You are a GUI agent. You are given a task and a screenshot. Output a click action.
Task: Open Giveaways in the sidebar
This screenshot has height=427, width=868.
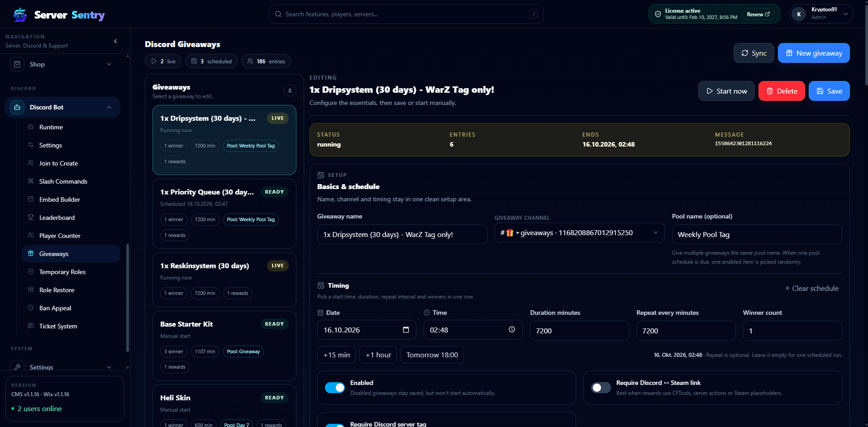tap(71, 254)
